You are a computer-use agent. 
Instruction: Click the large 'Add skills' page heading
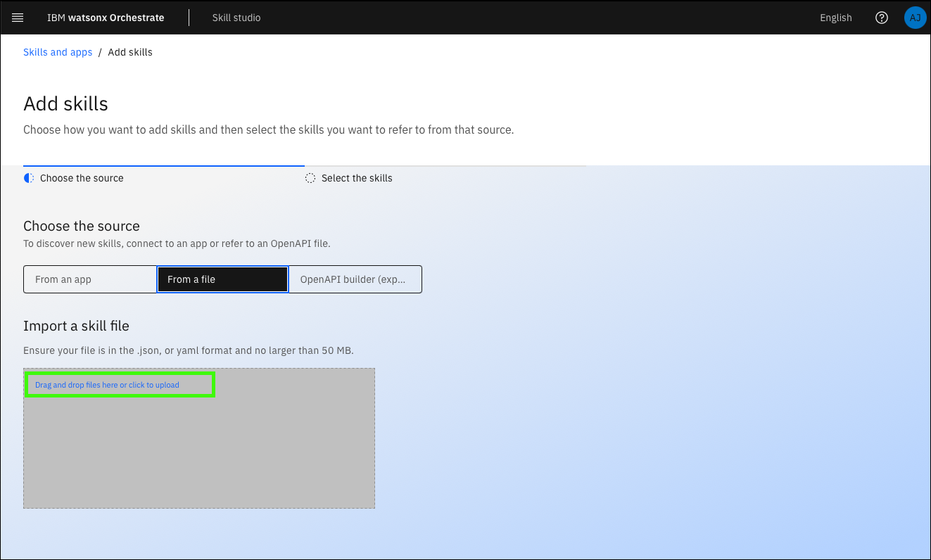(x=65, y=104)
